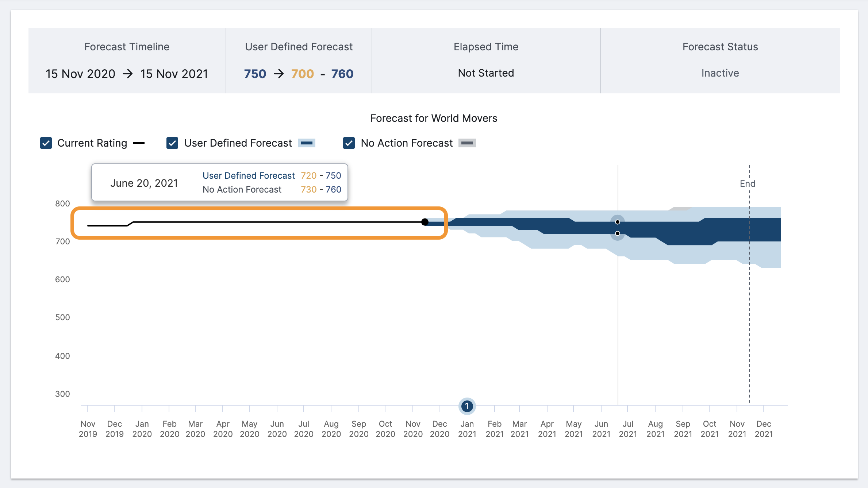This screenshot has width=868, height=488.
Task: Open the Elapsed Time panel
Action: tap(485, 60)
